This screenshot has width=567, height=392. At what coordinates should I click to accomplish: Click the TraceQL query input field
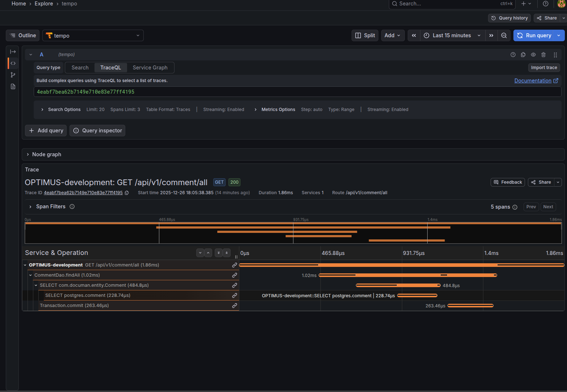click(x=297, y=92)
